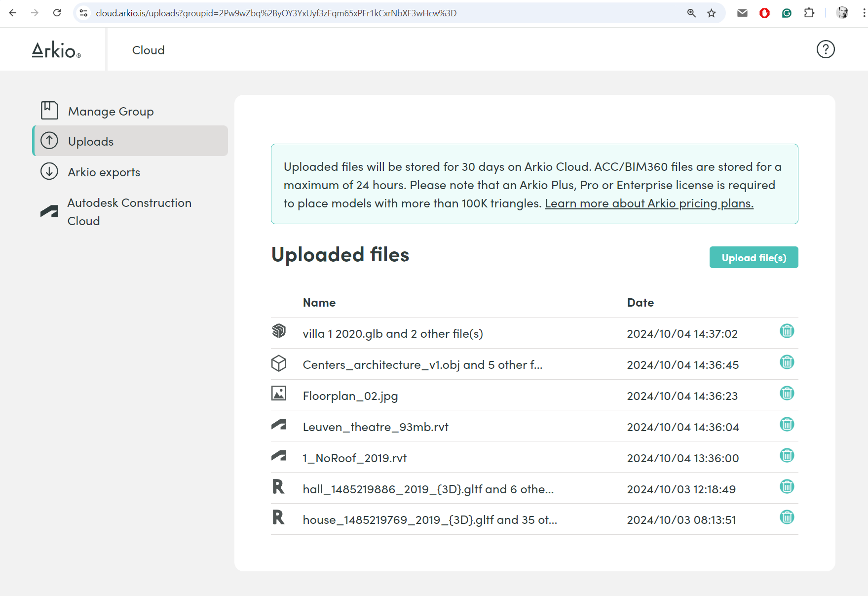This screenshot has width=868, height=596.
Task: Click date 2024/10/04 14:37:02
Action: [x=682, y=334]
